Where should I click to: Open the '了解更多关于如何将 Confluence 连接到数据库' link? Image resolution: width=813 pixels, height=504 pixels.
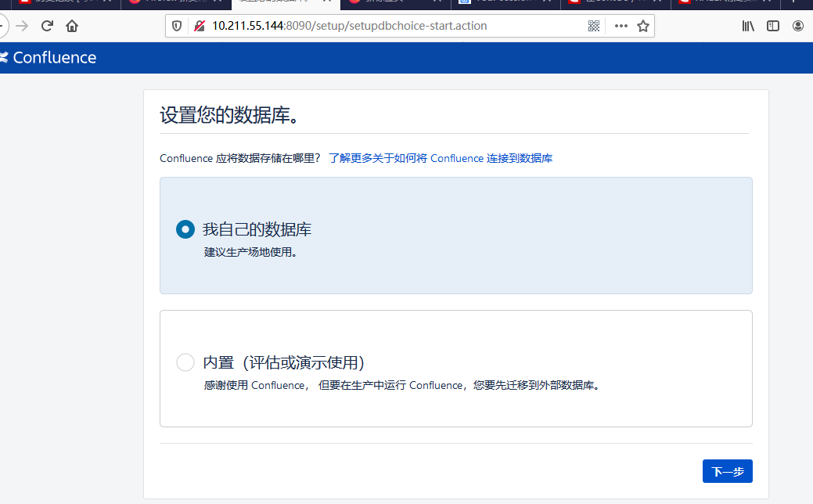[x=441, y=158]
